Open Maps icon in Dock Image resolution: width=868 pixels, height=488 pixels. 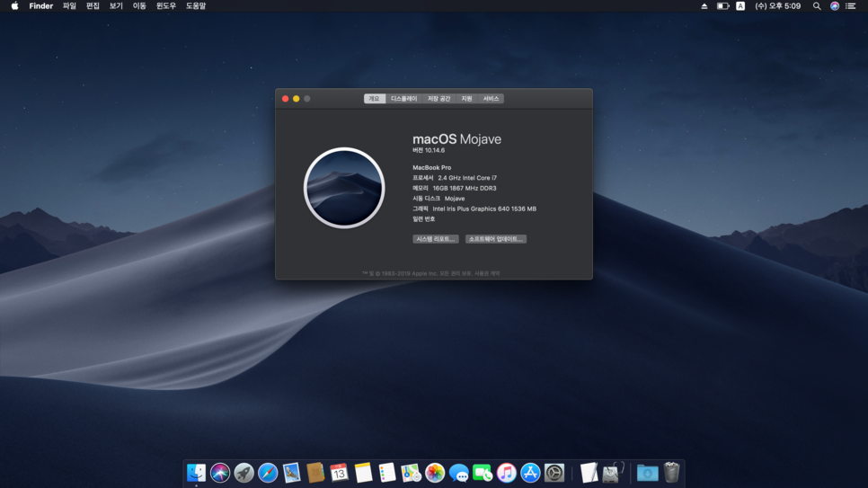pyautogui.click(x=411, y=473)
